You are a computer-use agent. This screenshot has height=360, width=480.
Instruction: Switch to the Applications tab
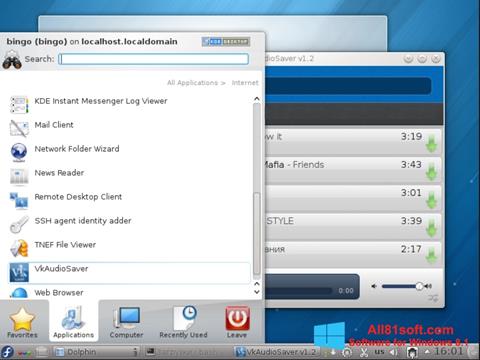[x=73, y=322]
